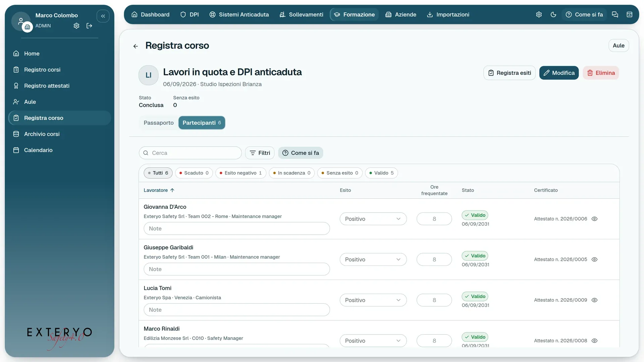Click the logout icon beside ADMIN
The width and height of the screenshot is (644, 362).
89,26
